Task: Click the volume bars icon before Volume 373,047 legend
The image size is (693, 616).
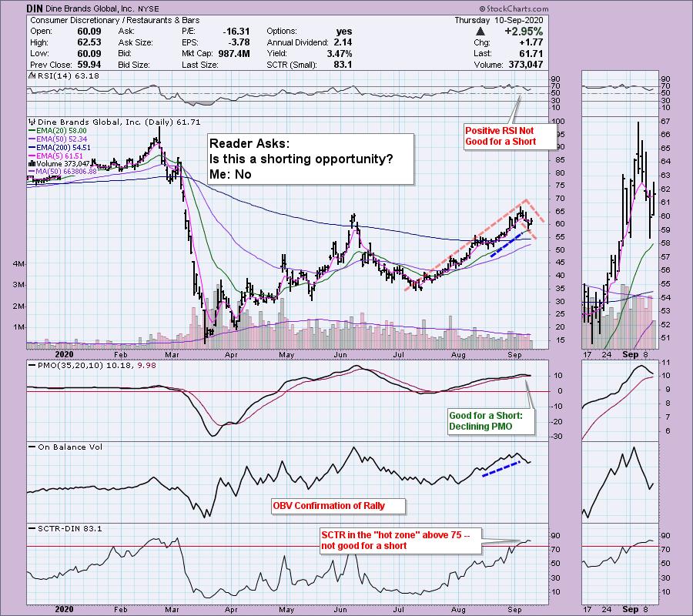Action: (32, 163)
